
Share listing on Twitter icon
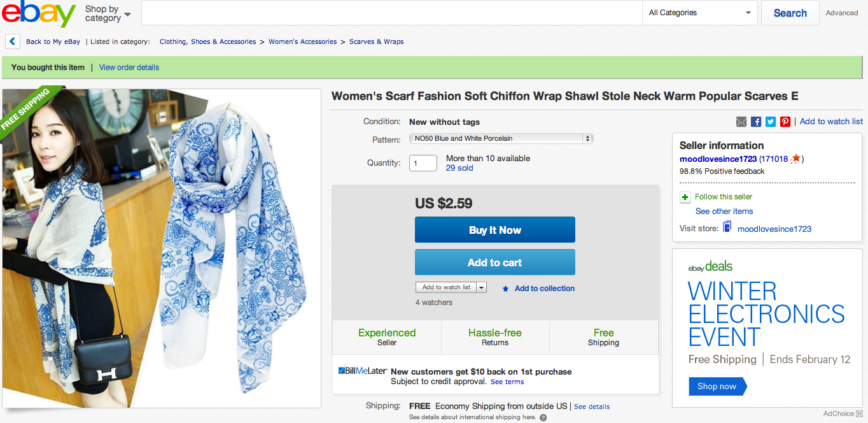(771, 122)
